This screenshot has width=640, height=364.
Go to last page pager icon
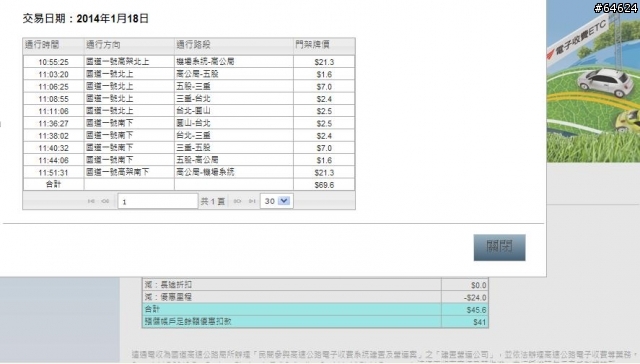click(x=252, y=201)
